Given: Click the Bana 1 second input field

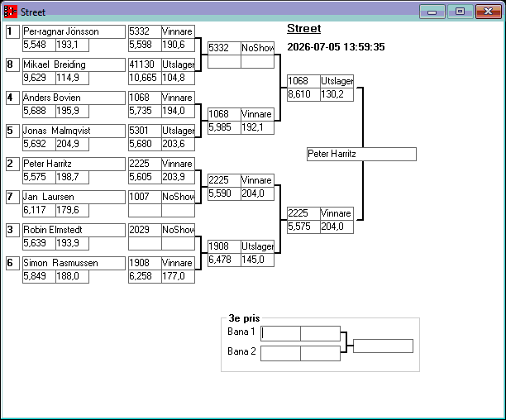Looking at the screenshot, I should [320, 333].
